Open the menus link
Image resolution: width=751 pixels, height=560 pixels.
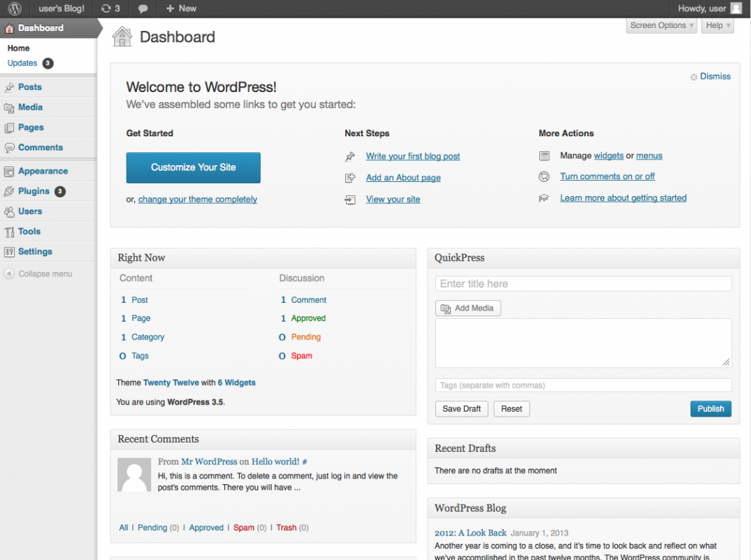[649, 155]
